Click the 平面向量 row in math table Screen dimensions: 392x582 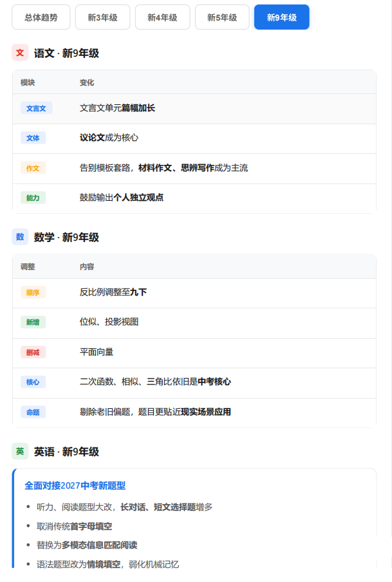coord(194,353)
